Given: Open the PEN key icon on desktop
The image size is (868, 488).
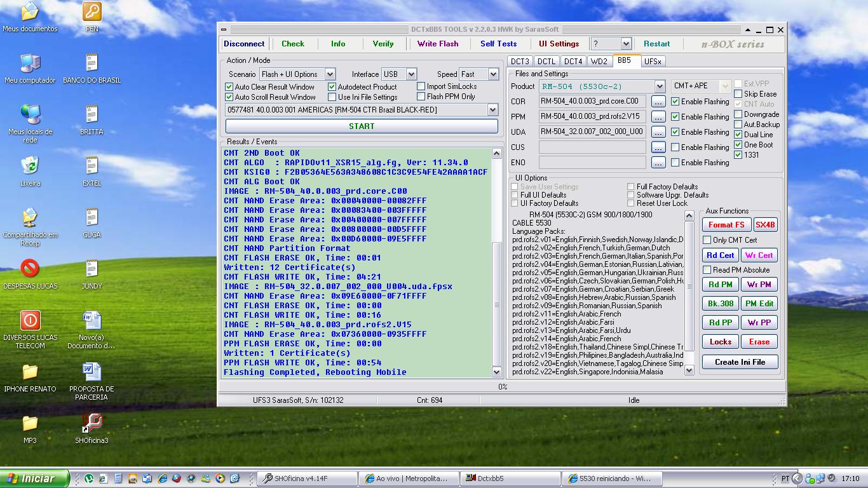Looking at the screenshot, I should click(92, 17).
